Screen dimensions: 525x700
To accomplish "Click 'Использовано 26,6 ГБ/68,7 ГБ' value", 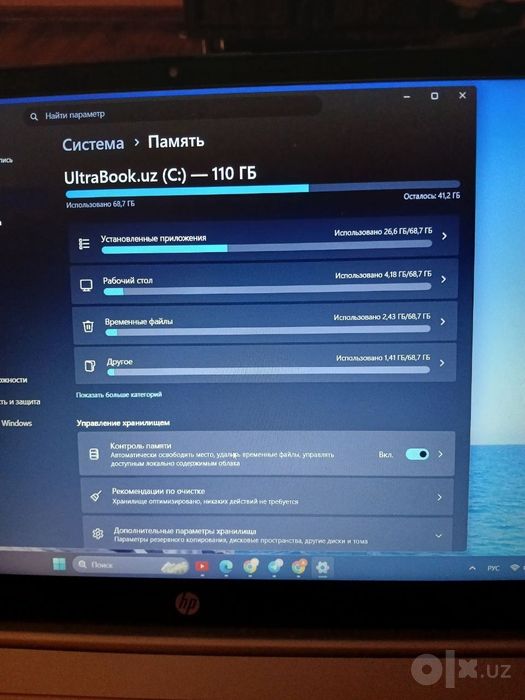I will [383, 232].
